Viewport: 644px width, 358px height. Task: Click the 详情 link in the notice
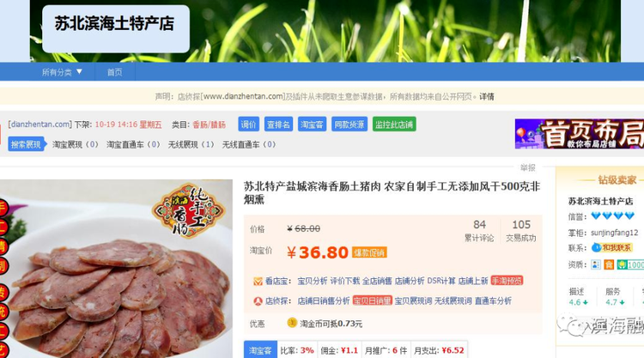pyautogui.click(x=487, y=96)
